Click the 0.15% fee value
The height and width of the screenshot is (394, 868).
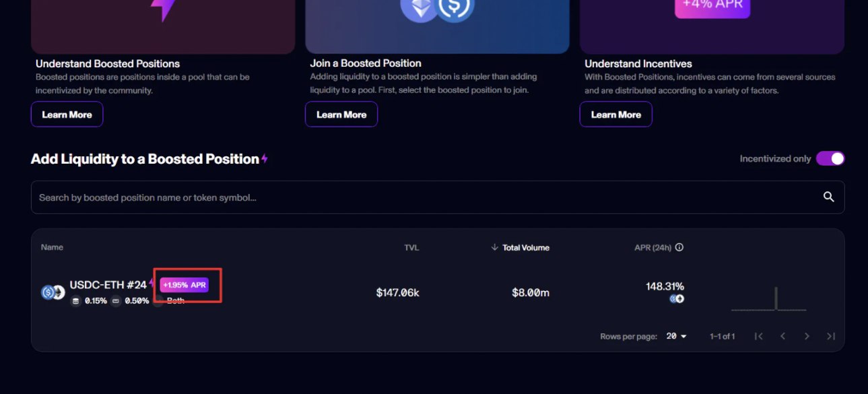coord(96,301)
